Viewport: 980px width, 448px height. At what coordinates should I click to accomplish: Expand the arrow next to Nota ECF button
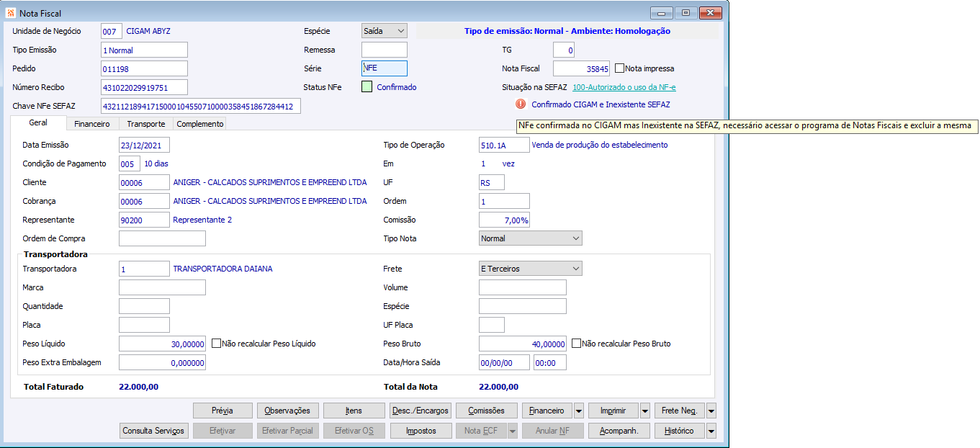513,431
